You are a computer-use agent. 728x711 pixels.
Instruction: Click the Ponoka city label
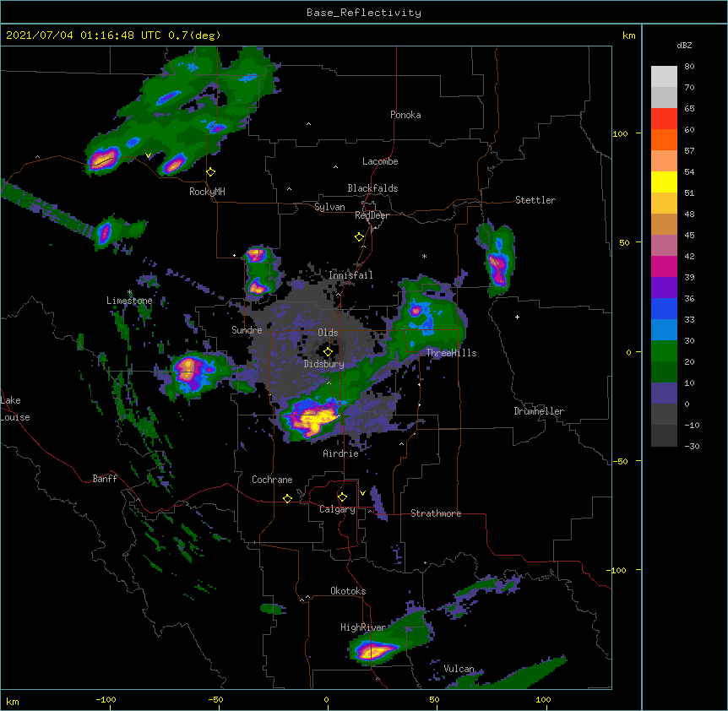[x=405, y=115]
